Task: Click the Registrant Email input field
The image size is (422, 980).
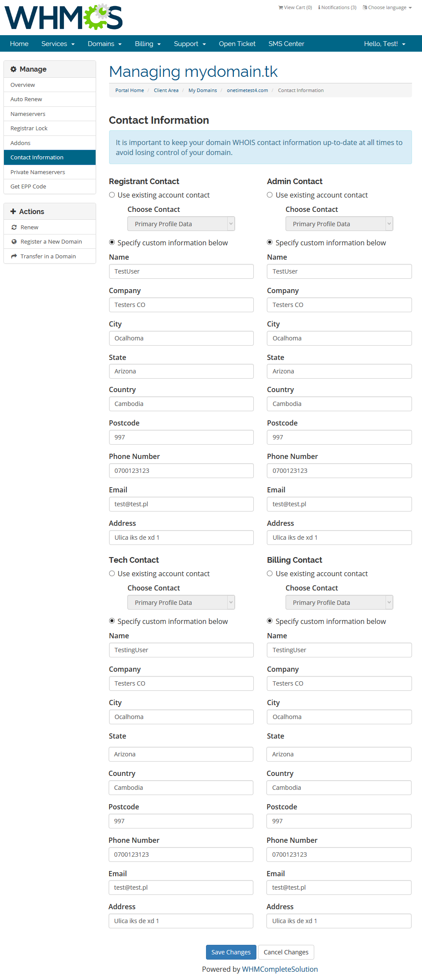Action: pos(181,504)
